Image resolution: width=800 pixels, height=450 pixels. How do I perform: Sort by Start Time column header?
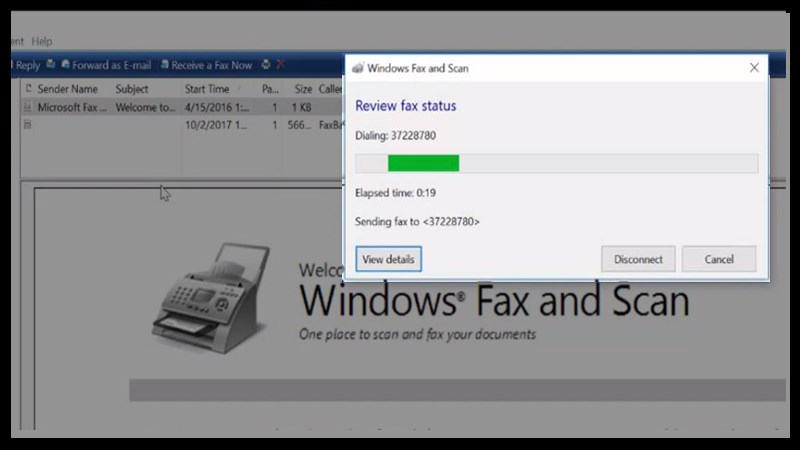pyautogui.click(x=207, y=89)
